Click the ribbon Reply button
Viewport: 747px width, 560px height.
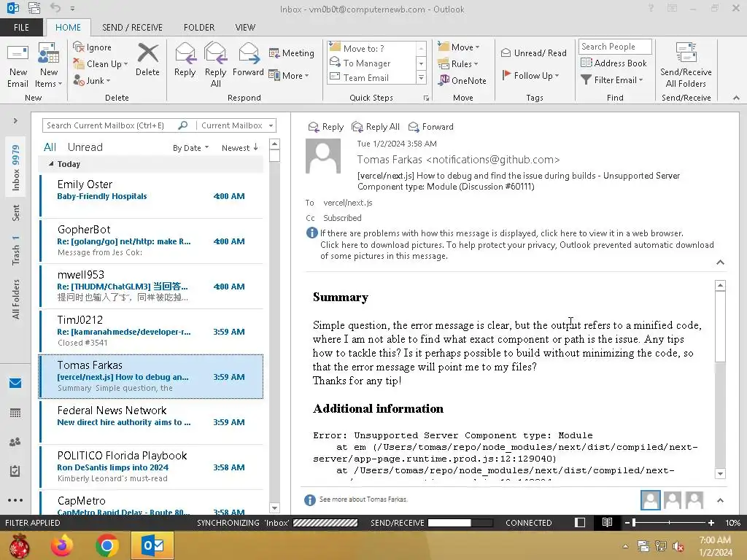(x=185, y=61)
